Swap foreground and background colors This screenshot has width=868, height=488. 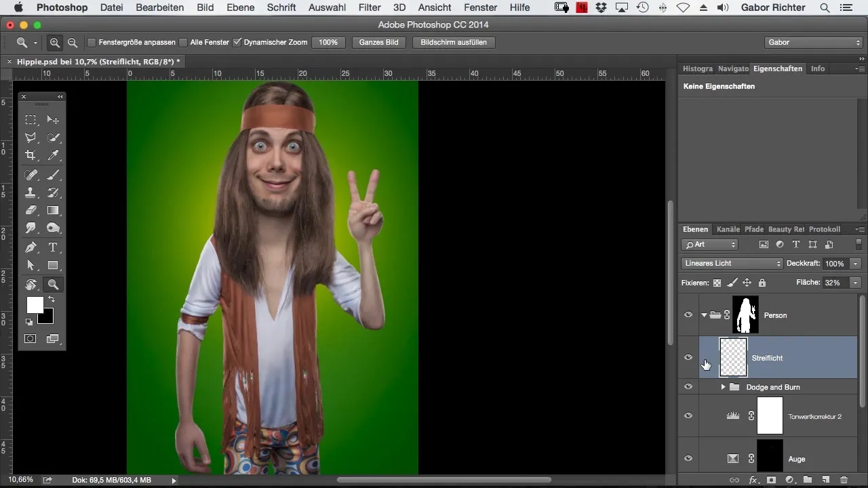51,300
